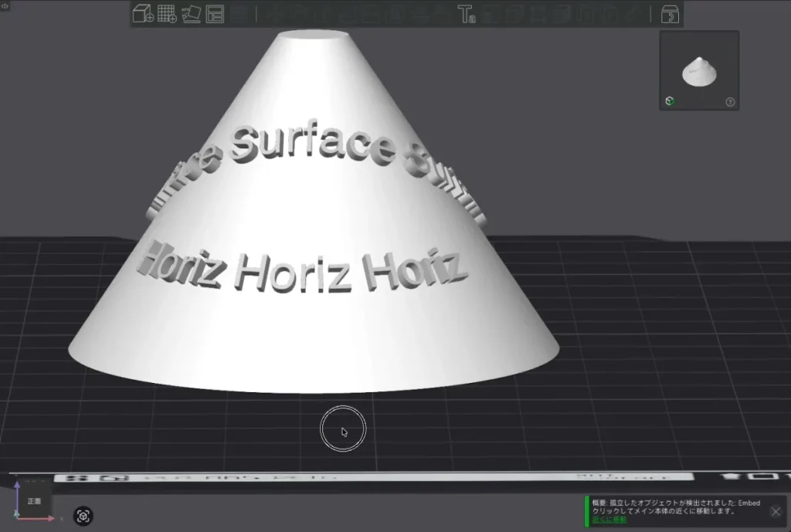Click the green cube icon in preview panel

[x=670, y=101]
